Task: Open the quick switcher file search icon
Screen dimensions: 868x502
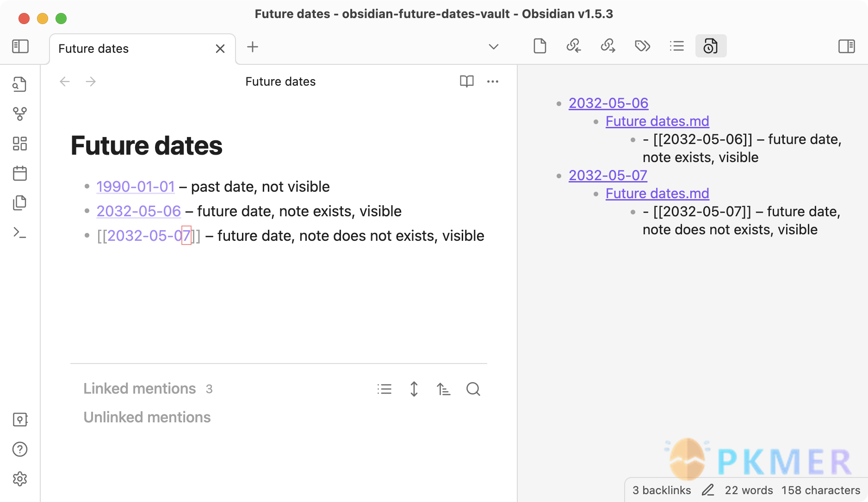Action: click(x=20, y=84)
